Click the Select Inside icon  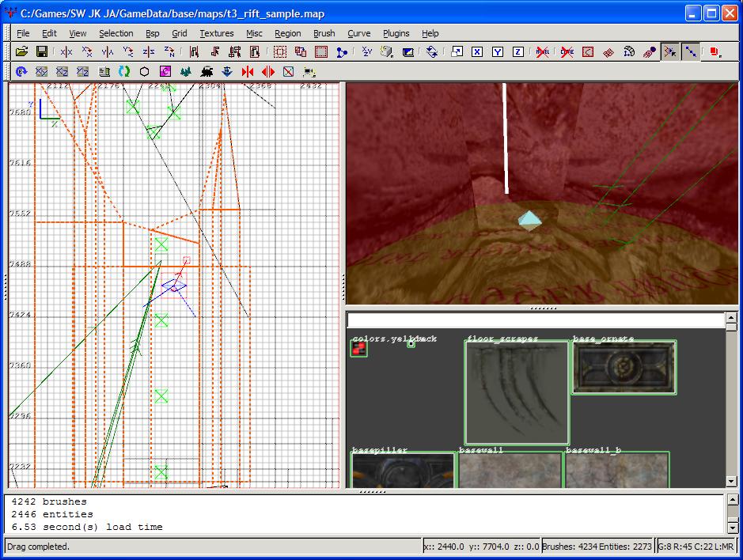[x=255, y=51]
